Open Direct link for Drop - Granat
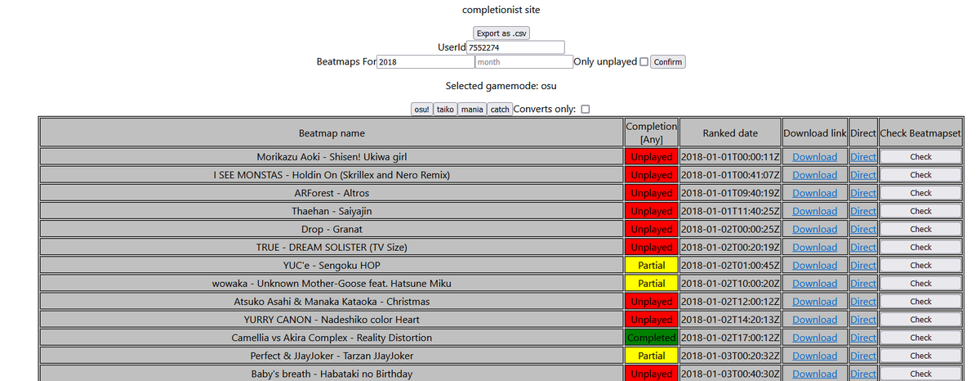The height and width of the screenshot is (381, 980). (863, 229)
